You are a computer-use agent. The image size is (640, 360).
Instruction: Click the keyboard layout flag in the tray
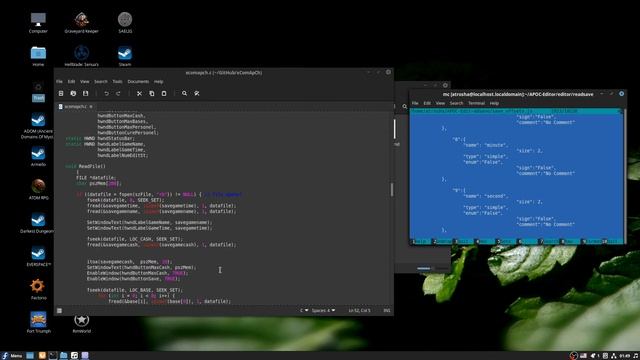[583, 356]
